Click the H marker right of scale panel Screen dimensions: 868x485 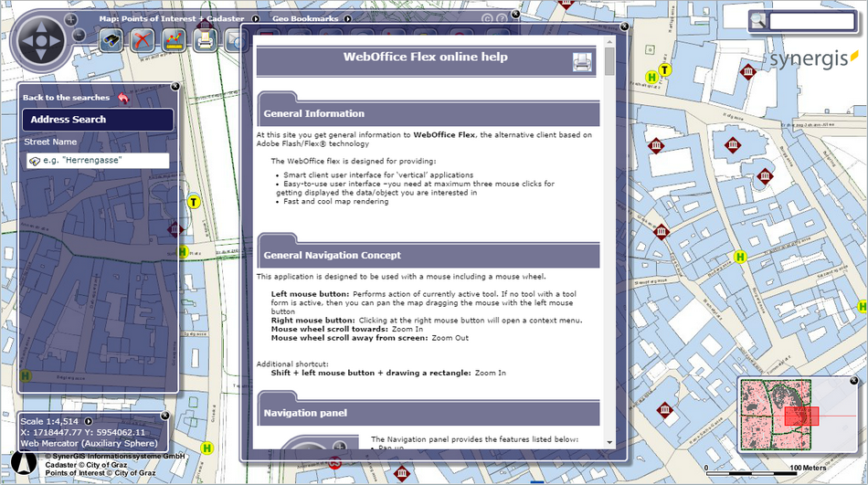point(207,448)
